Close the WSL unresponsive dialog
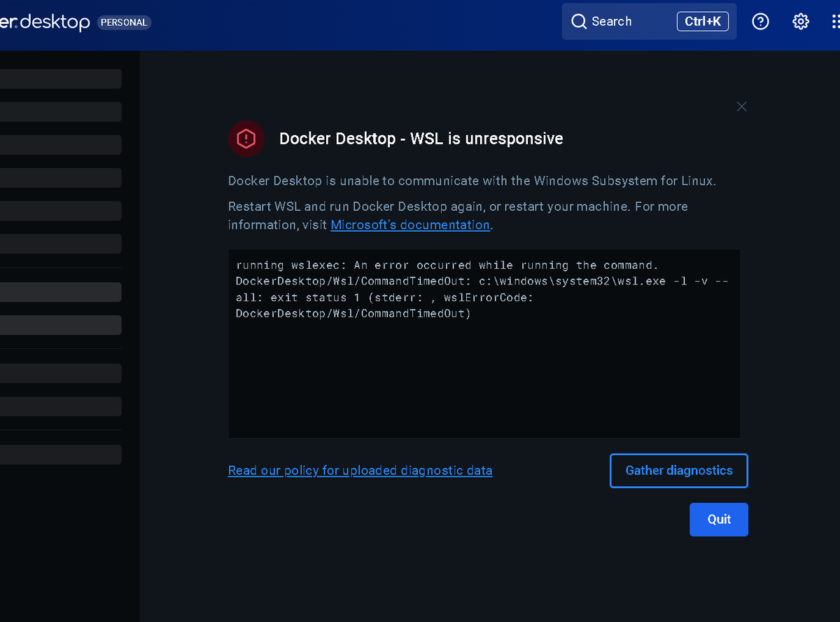The height and width of the screenshot is (622, 840). tap(742, 106)
